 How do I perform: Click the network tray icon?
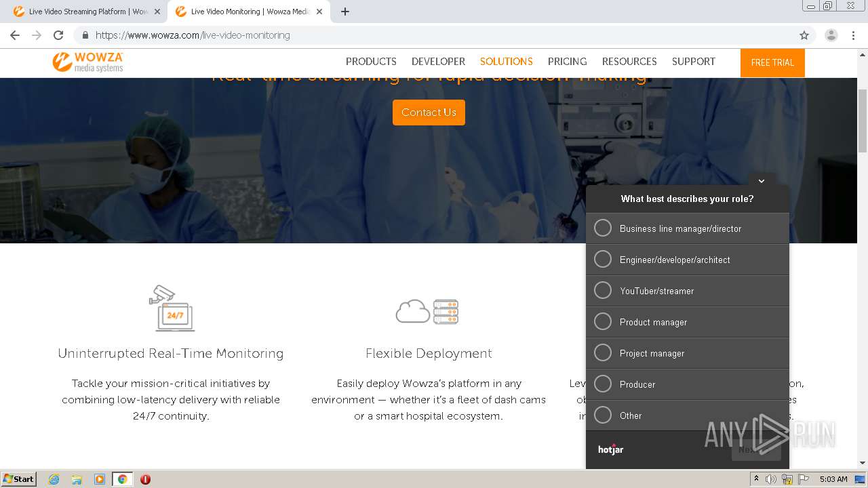tap(787, 479)
